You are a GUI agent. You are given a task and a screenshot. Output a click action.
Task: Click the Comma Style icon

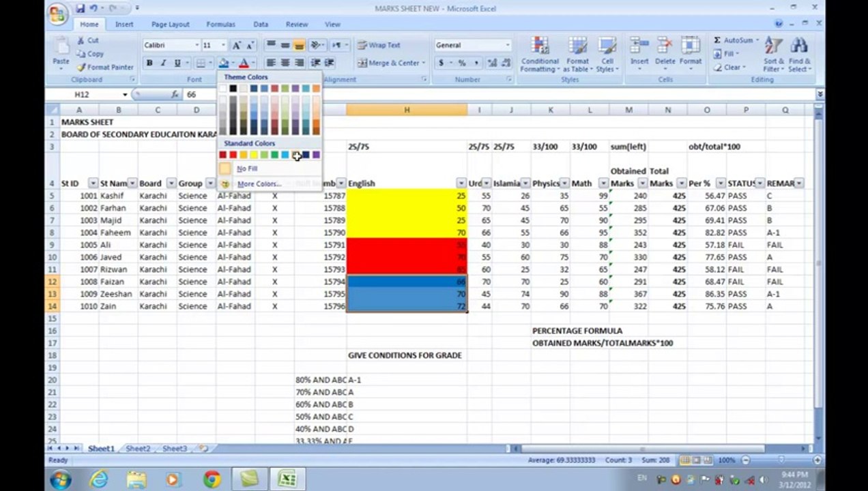point(476,63)
